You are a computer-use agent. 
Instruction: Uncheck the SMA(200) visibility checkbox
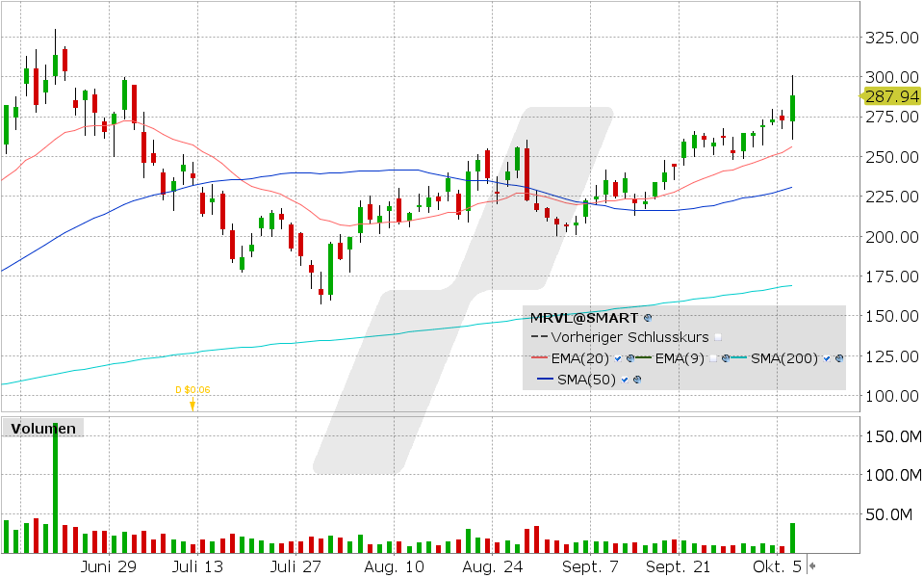click(x=827, y=358)
